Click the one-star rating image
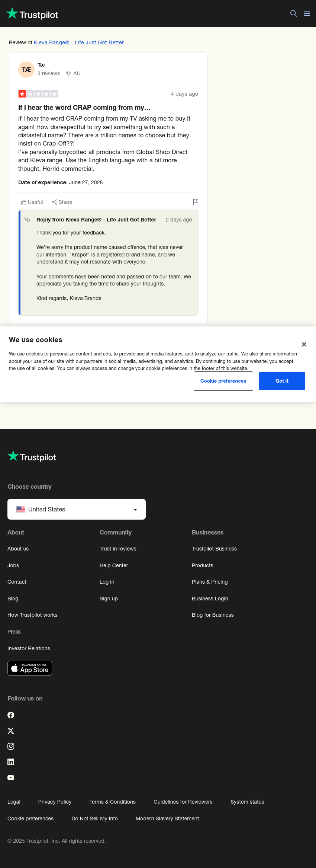The image size is (316, 868). 38,94
